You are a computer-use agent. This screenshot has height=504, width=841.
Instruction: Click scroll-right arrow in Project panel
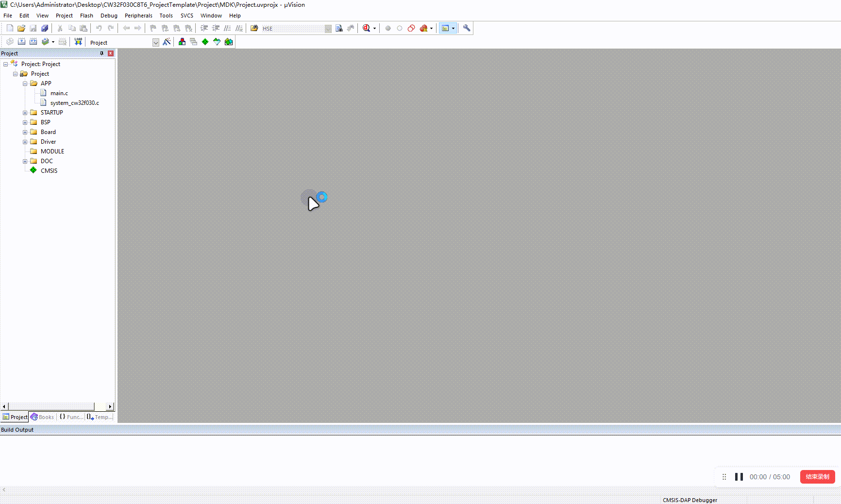[110, 406]
